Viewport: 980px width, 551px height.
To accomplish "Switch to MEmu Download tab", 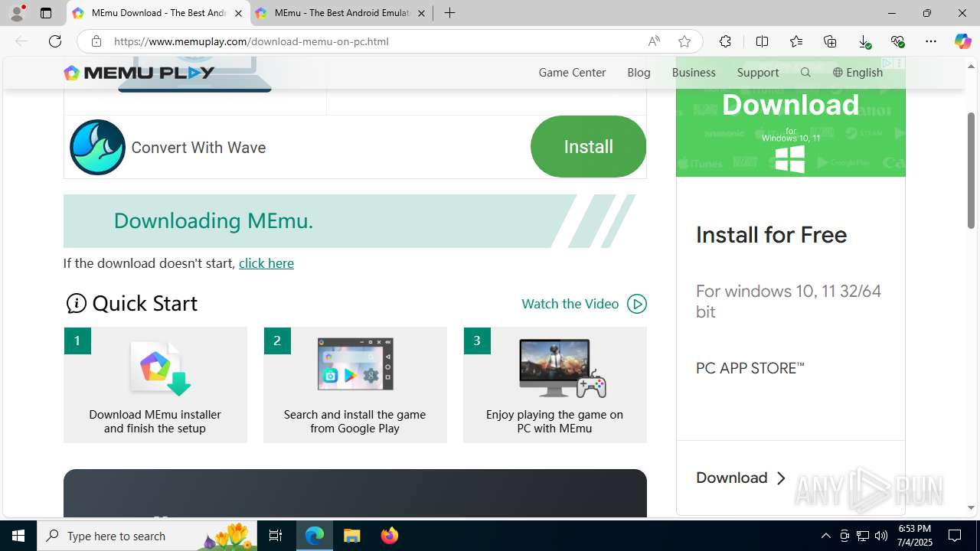I will pyautogui.click(x=158, y=13).
